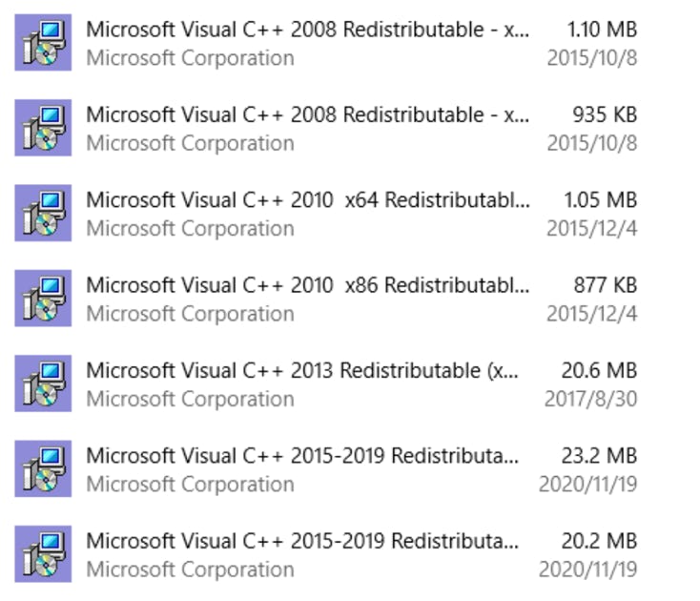Click Microsoft Corporation under the x64 2010 entry
Image resolution: width=700 pixels, height=601 pixels.
[x=190, y=228]
